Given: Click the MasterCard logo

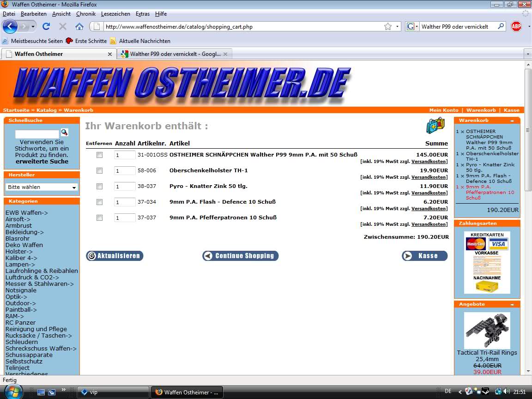Looking at the screenshot, I should click(x=476, y=244).
